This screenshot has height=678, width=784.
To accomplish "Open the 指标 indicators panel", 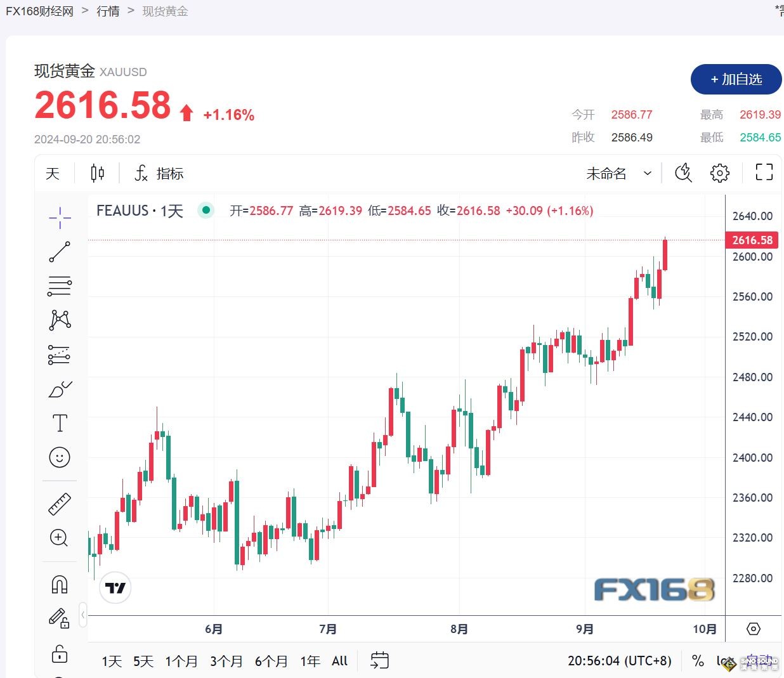I will 158,173.
